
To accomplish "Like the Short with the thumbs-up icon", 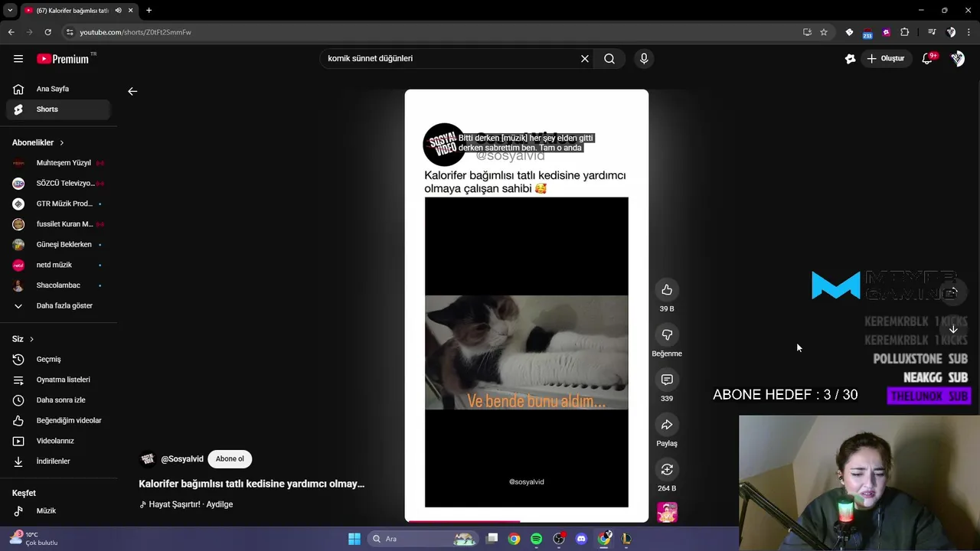I will point(667,289).
